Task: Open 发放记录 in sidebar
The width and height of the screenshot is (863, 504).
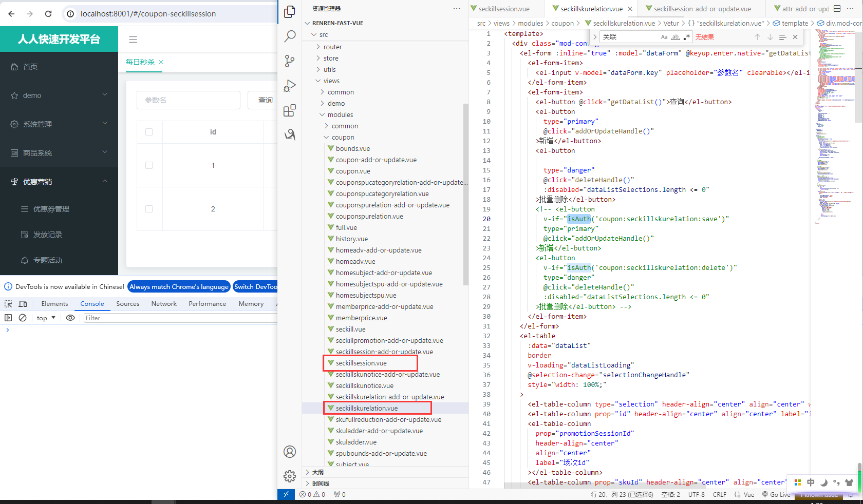Action: coord(59,235)
